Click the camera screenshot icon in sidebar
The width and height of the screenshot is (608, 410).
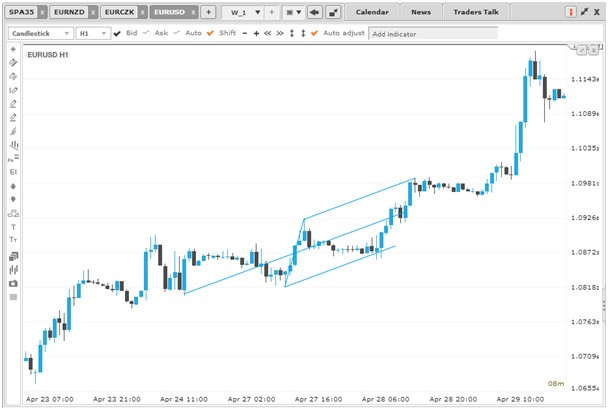point(13,283)
